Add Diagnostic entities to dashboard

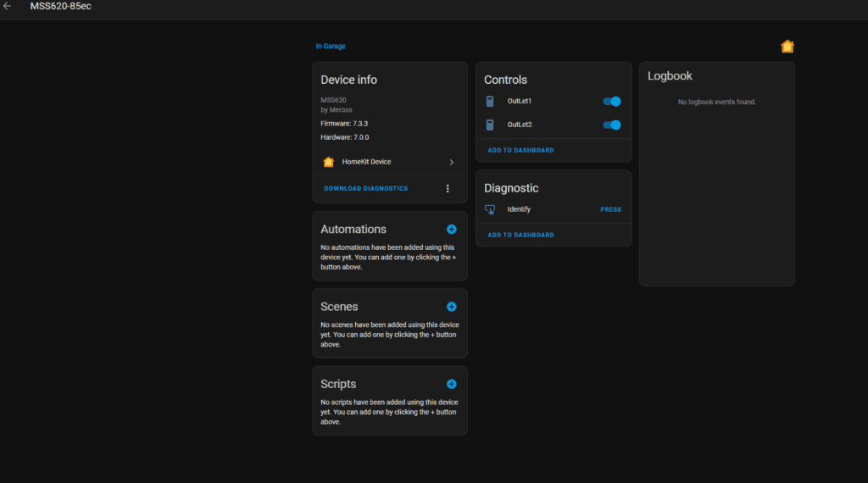(x=520, y=235)
